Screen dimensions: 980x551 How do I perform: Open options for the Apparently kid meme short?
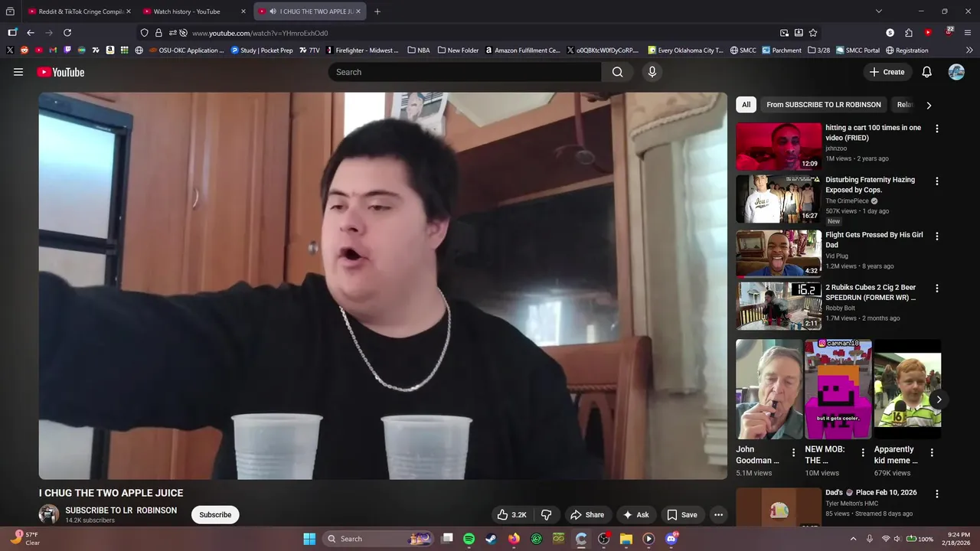click(x=932, y=452)
